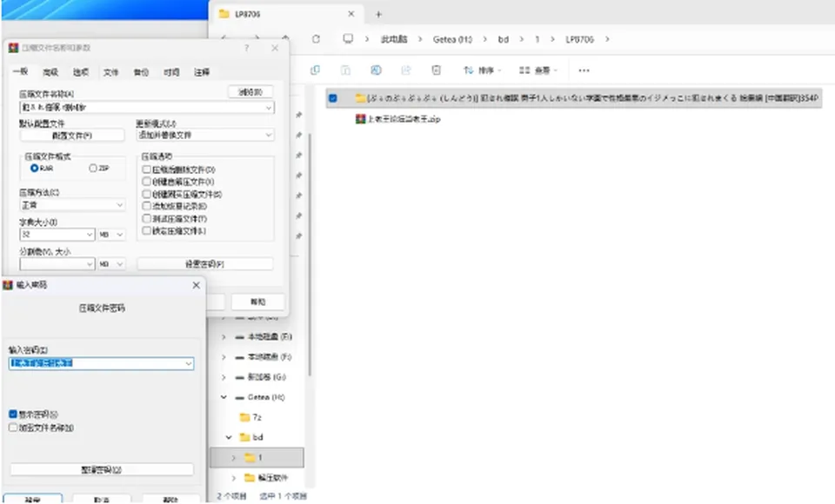Screen dimensions: 835x504
Task: Click the Browse button beside archive name
Action: coord(250,92)
